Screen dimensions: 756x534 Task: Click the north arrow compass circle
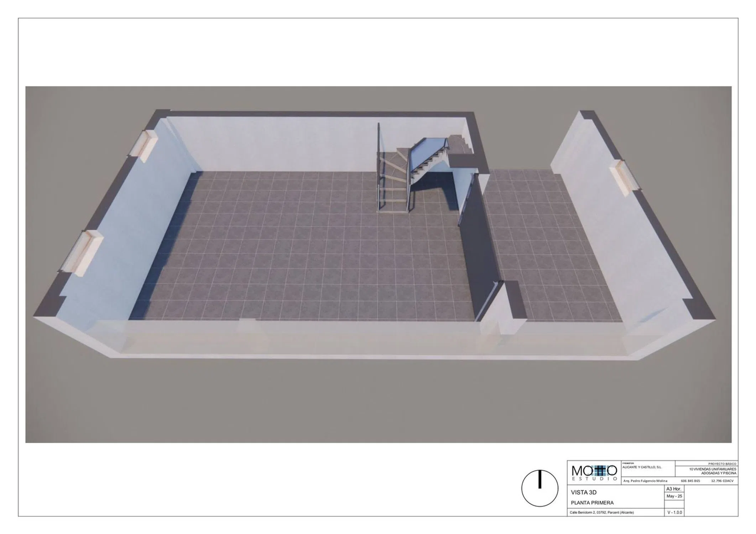pyautogui.click(x=539, y=488)
